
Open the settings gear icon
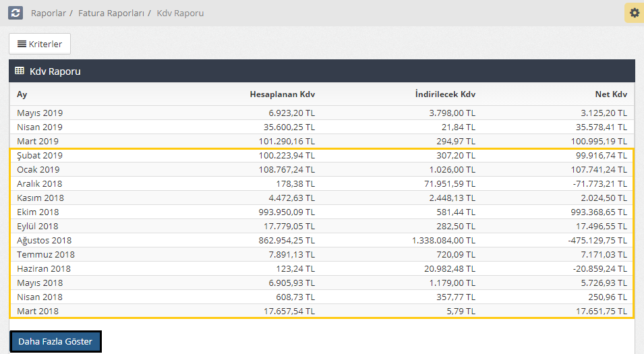click(x=634, y=13)
